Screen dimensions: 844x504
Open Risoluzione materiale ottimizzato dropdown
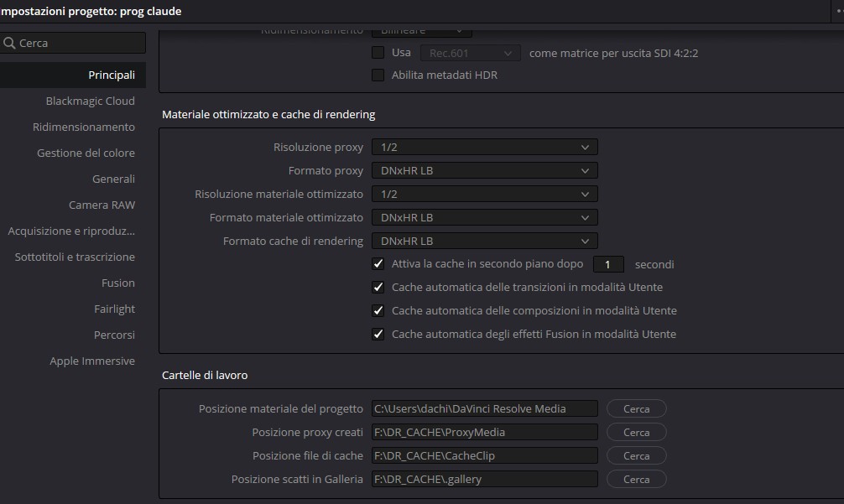tap(484, 195)
